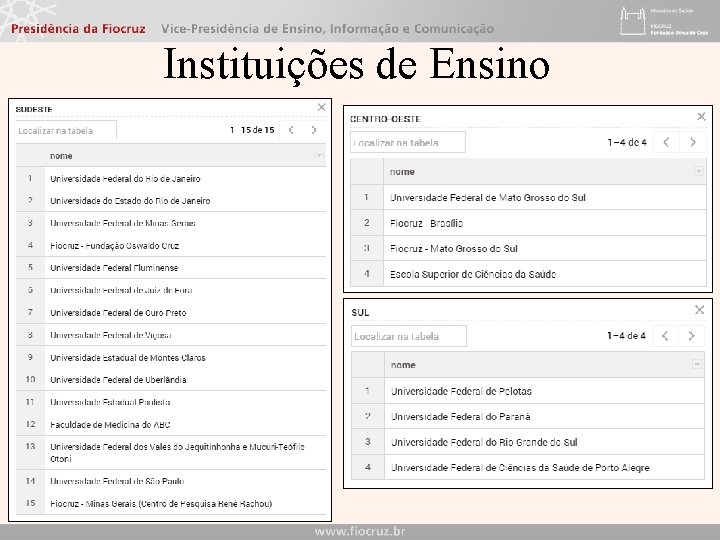This screenshot has width=720, height=540.
Task: Select Universidade Federal de São Paulo row
Action: pyautogui.click(x=171, y=481)
